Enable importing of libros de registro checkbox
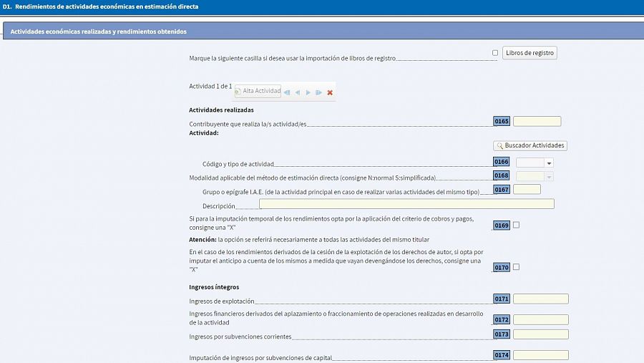 point(495,53)
